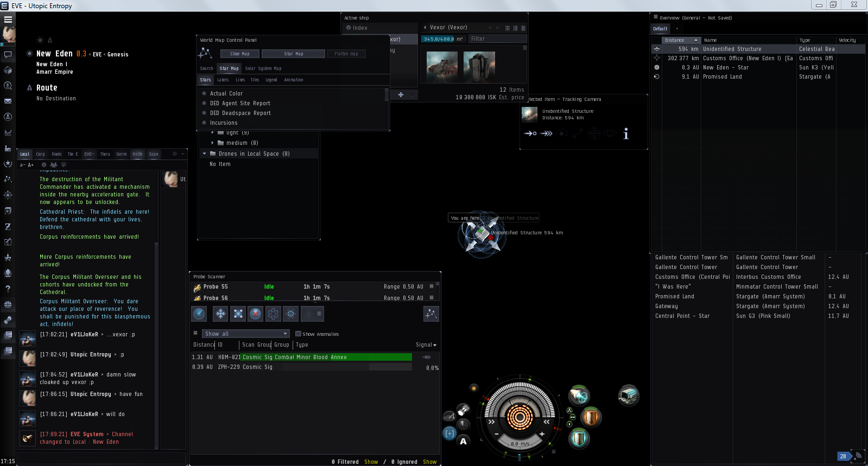Apply pinpoint probe formation icon
868x466 pixels.
(291, 314)
